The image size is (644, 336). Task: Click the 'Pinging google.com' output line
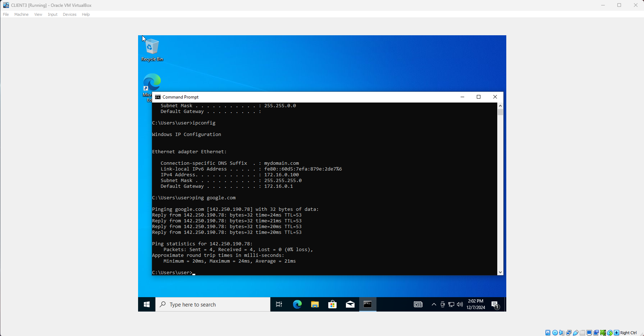(x=236, y=209)
